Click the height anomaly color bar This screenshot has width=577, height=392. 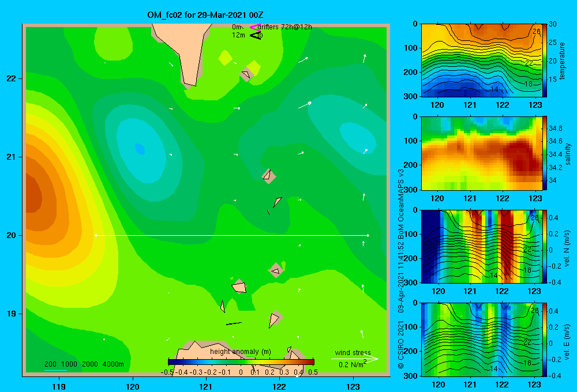(x=241, y=362)
